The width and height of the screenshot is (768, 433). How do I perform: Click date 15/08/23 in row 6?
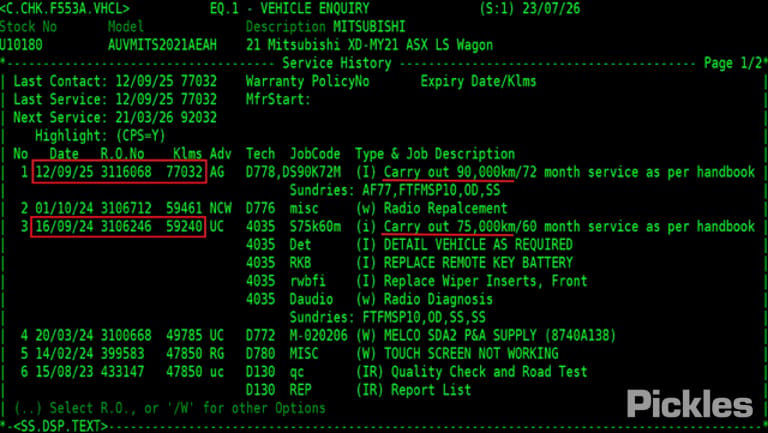click(64, 371)
